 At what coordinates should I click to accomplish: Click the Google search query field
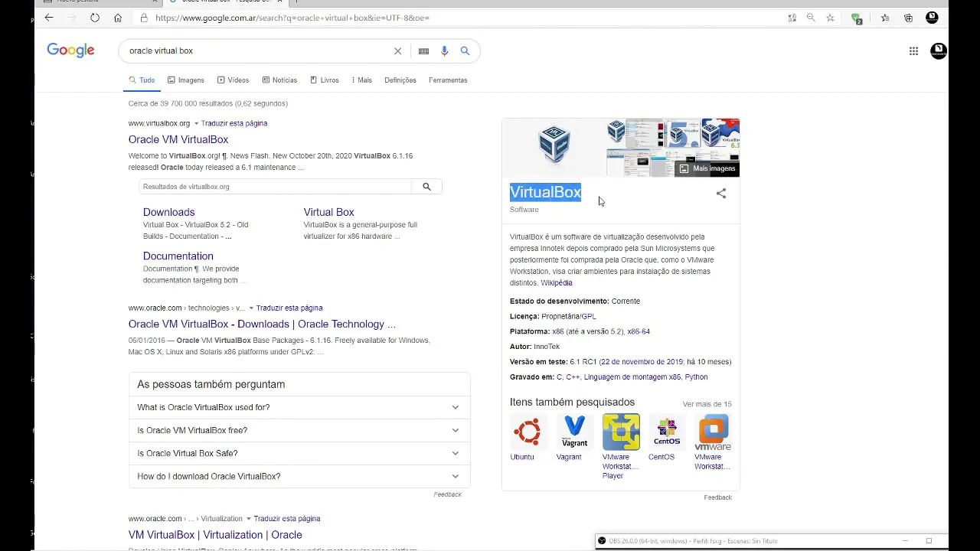coord(256,51)
